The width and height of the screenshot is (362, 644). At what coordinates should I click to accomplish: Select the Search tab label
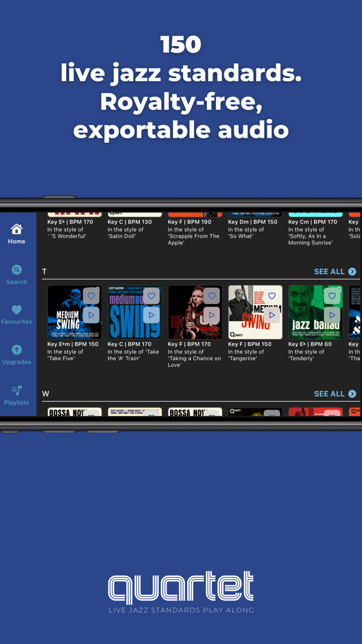17,282
